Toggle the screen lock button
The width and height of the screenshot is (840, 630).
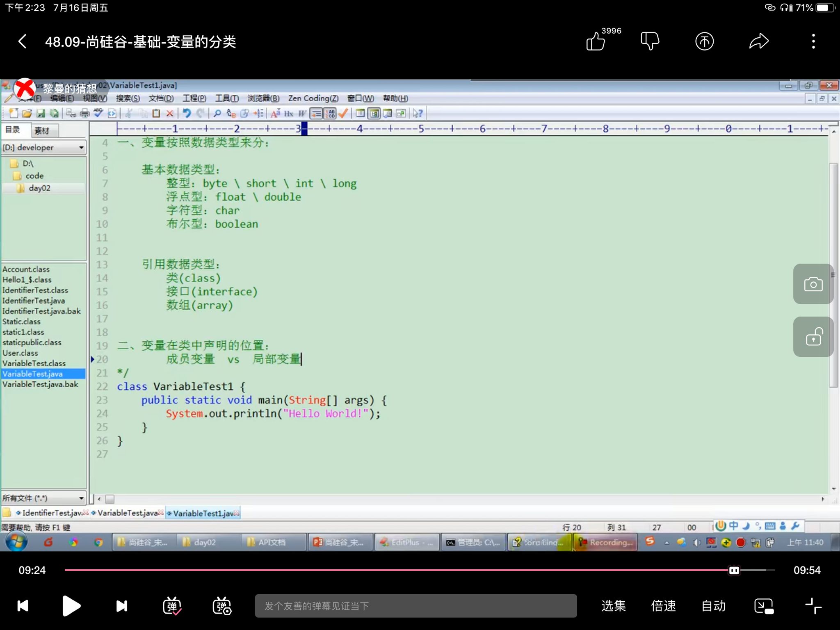pos(813,337)
